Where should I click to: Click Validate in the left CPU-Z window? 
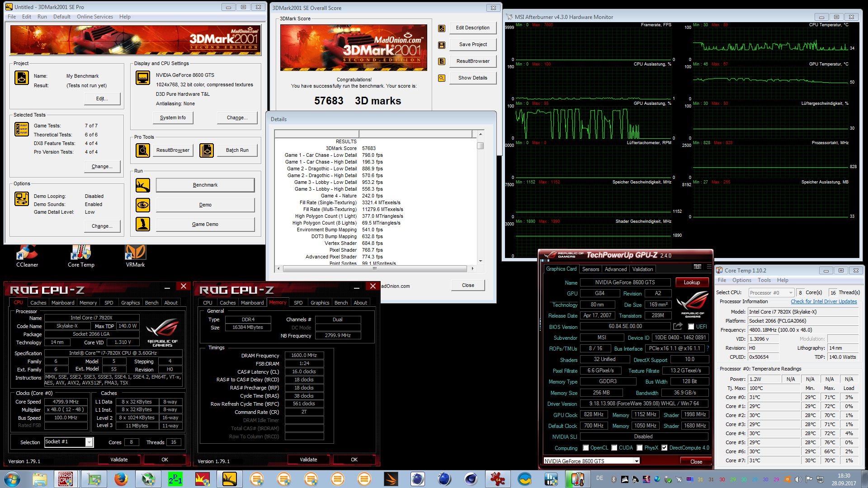[x=119, y=460]
